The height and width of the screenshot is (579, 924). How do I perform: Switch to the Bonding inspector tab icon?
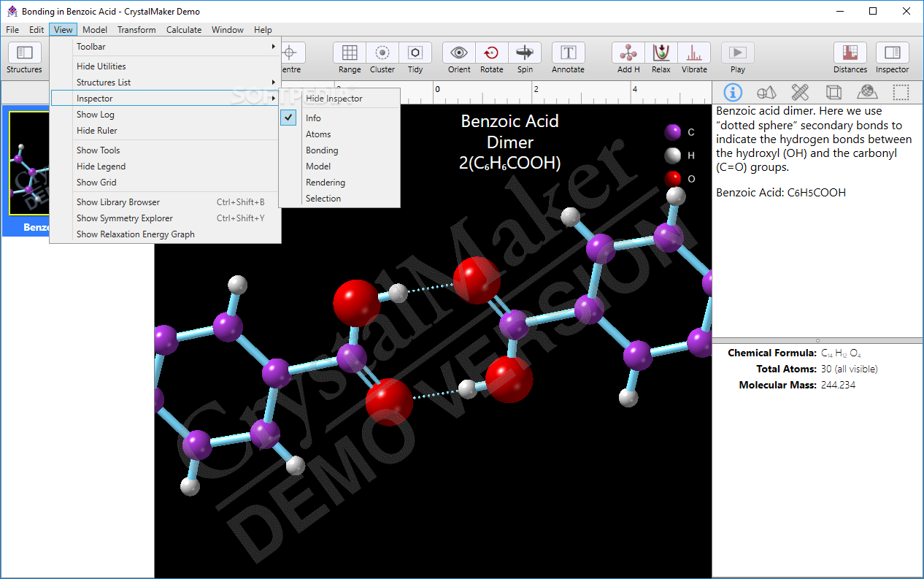click(x=800, y=92)
